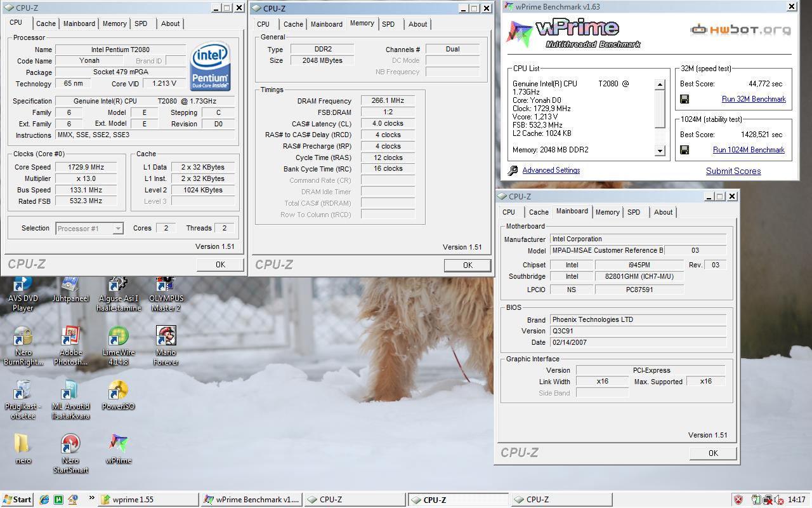Open Advanced Settings in wPrime
This screenshot has width=812, height=508.
click(551, 170)
